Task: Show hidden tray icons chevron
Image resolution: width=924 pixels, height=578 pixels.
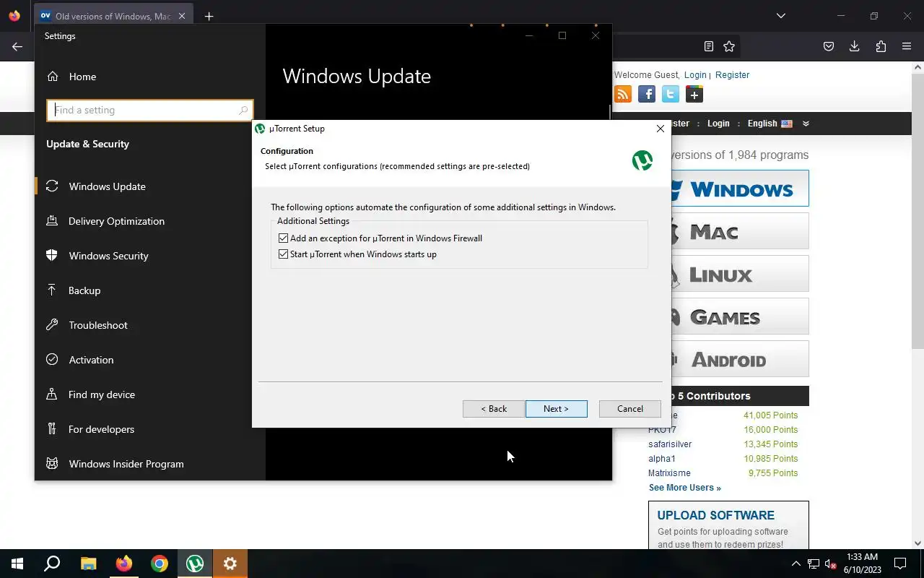Action: 796,564
